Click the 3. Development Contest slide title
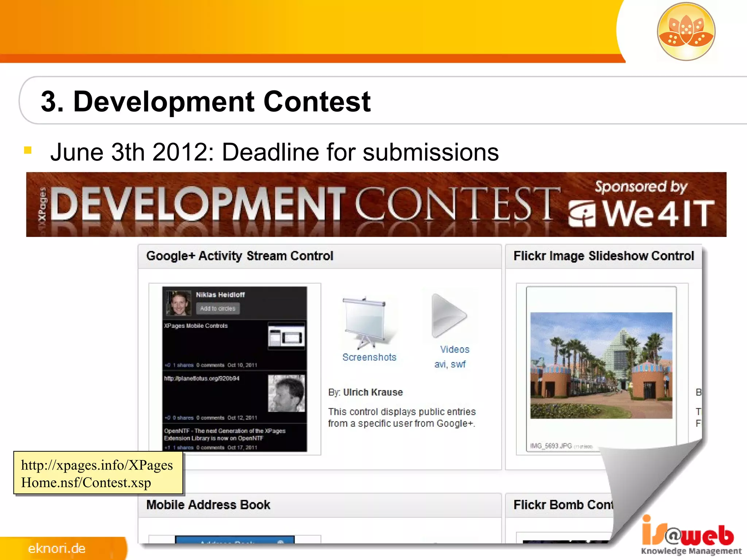 click(x=206, y=101)
